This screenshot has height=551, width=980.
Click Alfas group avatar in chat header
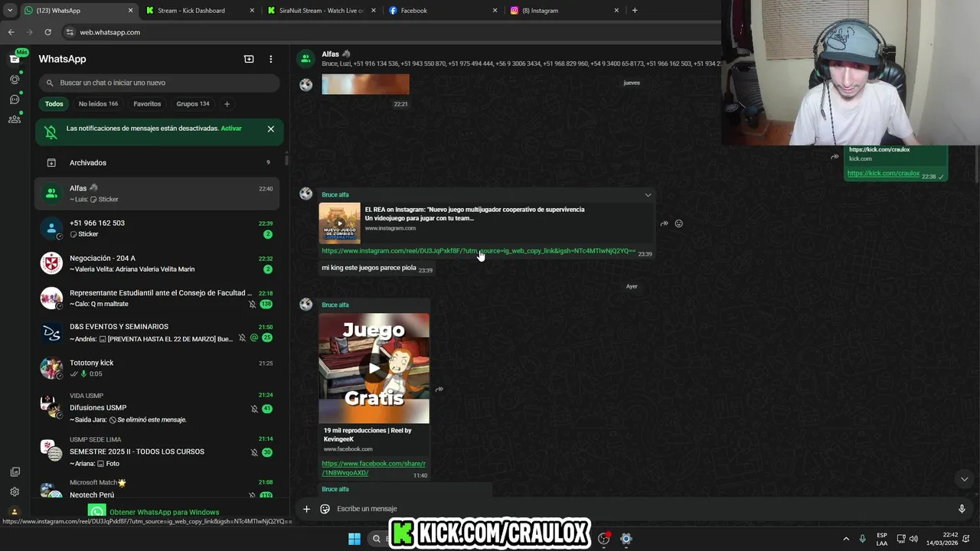tap(306, 59)
